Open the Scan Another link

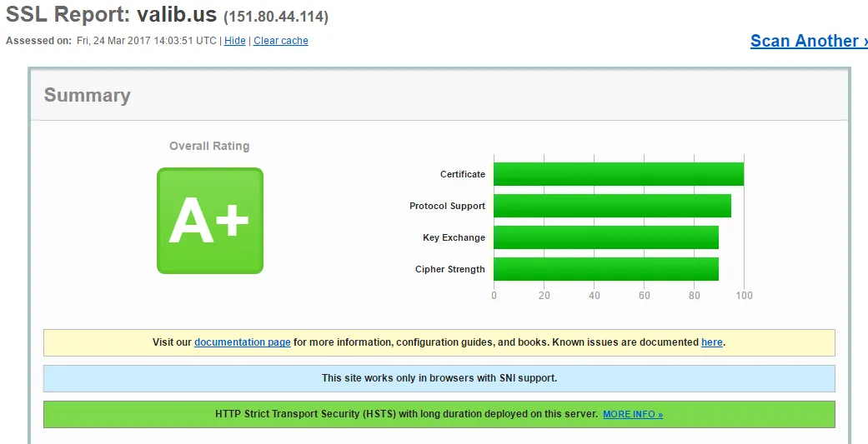point(809,41)
